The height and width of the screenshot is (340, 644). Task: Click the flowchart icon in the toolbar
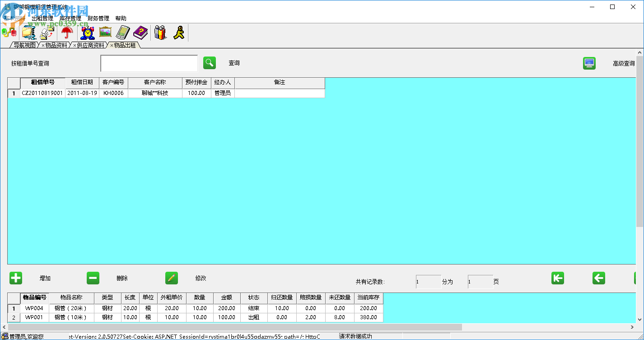(x=9, y=33)
